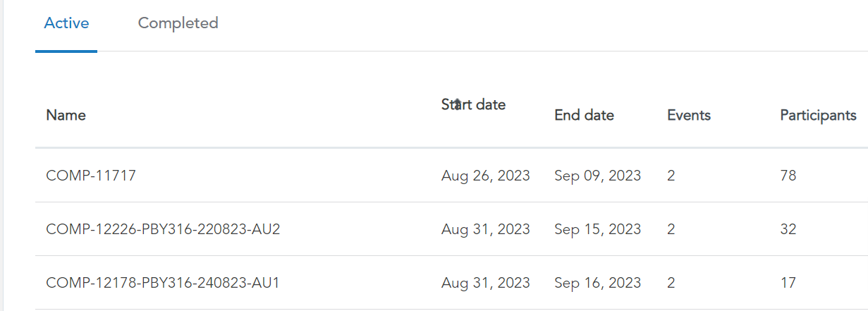Sort by the End date column header
Viewport: 868px width, 311px height.
coord(584,115)
